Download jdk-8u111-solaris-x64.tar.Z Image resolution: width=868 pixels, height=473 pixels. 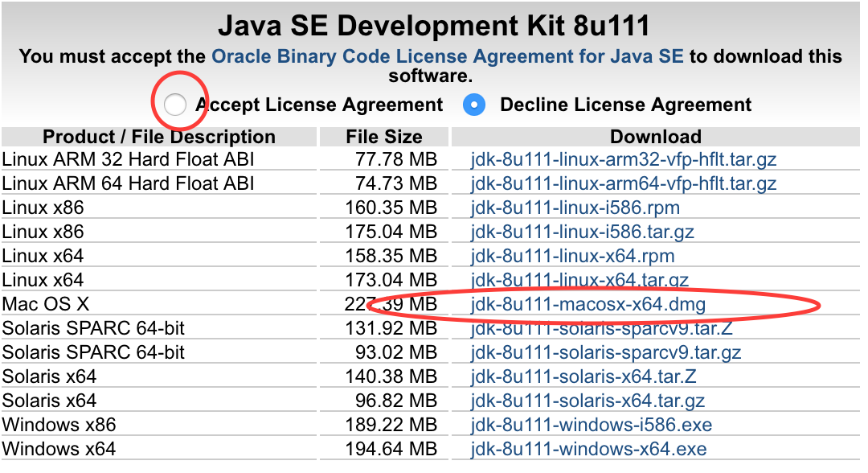pos(583,376)
